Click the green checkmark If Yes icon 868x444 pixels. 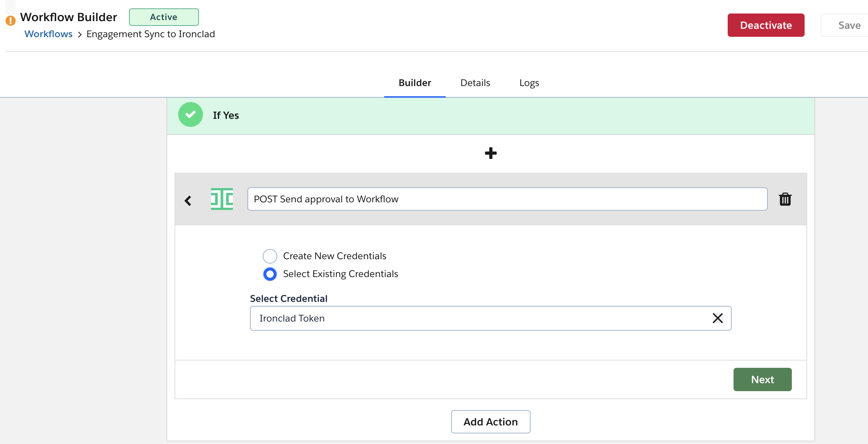[x=190, y=115]
